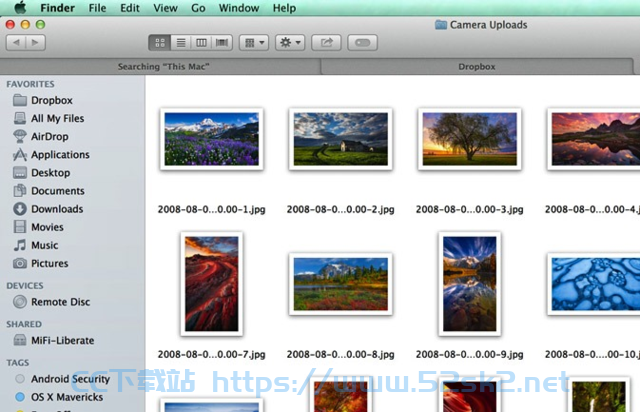Select Music icon in sidebar
This screenshot has width=640, height=412.
click(x=20, y=245)
